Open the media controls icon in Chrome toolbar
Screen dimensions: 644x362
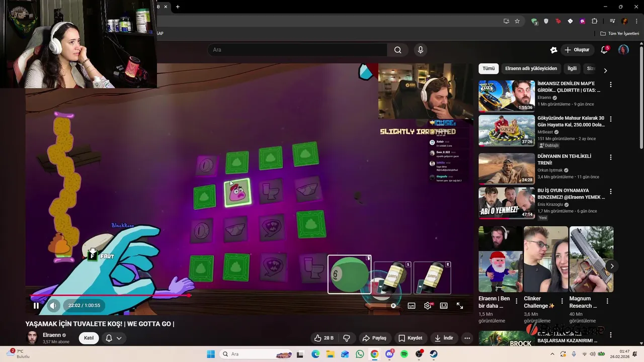coord(612,21)
